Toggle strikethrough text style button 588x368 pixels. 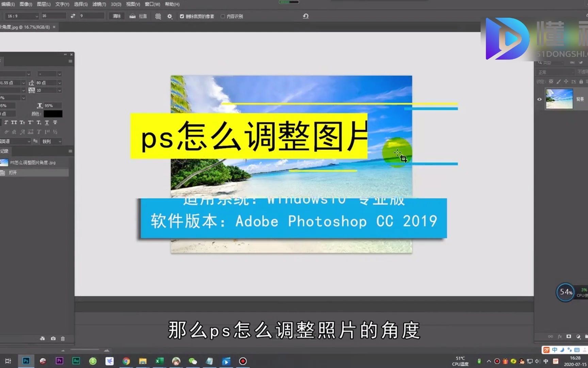55,123
